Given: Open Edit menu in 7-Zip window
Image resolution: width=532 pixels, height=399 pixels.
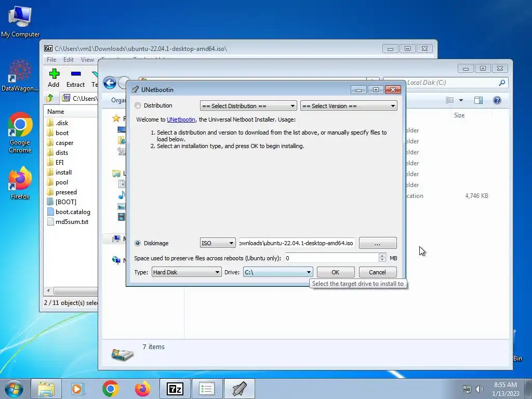Looking at the screenshot, I should [x=69, y=59].
